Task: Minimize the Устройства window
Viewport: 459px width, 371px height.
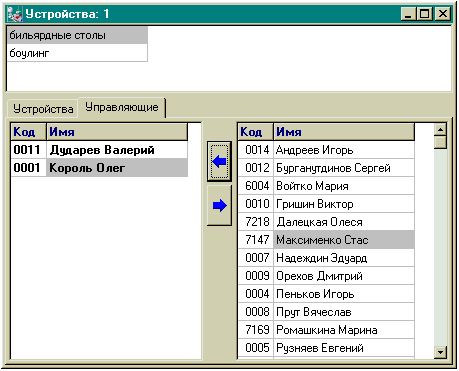Action: pos(408,14)
